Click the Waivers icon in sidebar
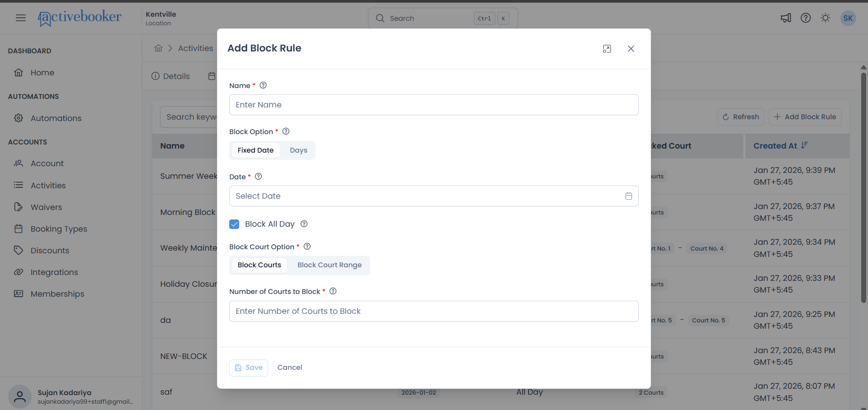 click(19, 207)
